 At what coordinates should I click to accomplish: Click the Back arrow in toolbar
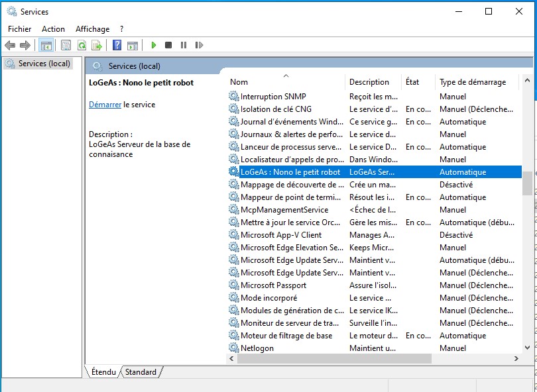[10, 45]
